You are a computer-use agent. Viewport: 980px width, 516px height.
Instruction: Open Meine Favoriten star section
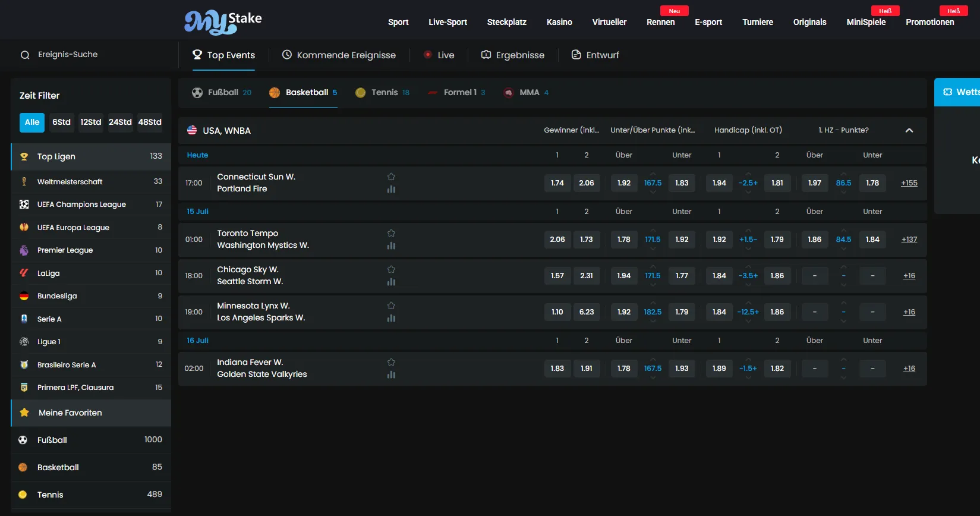pos(91,413)
